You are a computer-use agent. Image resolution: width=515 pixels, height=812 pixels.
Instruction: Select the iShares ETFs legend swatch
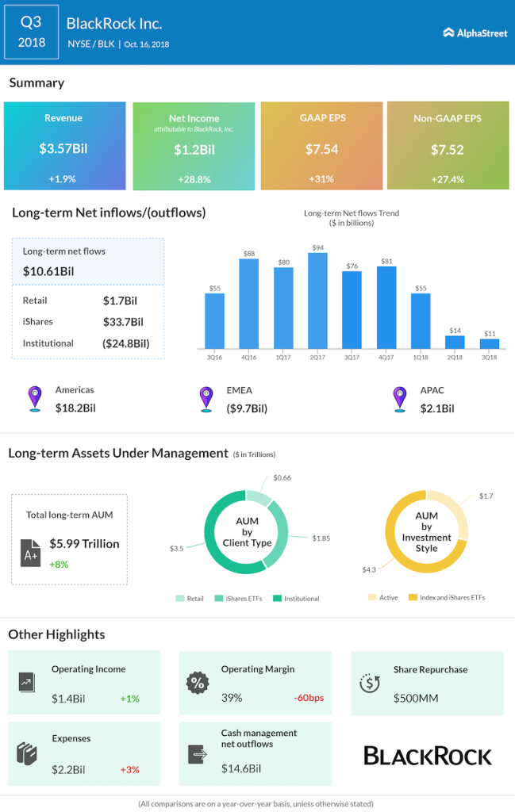pyautogui.click(x=219, y=598)
